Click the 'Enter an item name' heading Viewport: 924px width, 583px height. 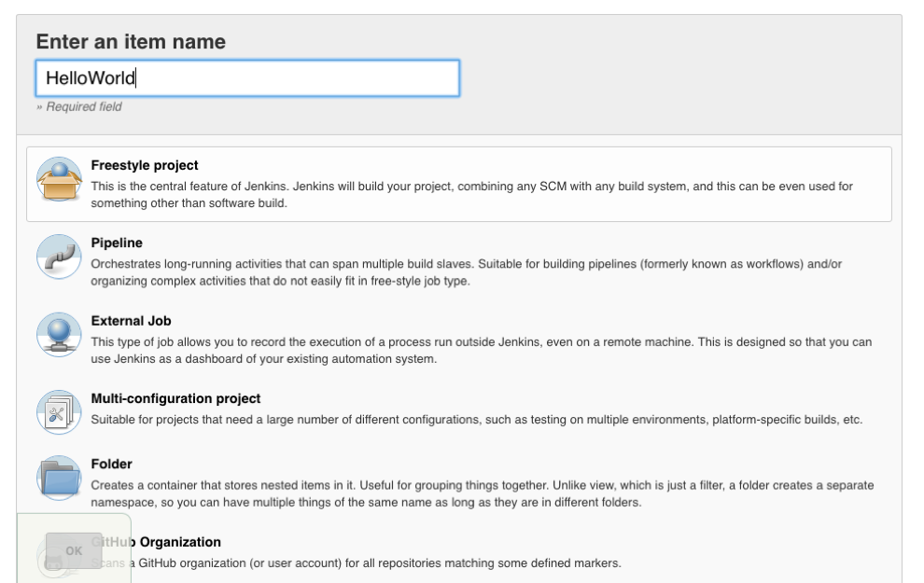click(131, 42)
